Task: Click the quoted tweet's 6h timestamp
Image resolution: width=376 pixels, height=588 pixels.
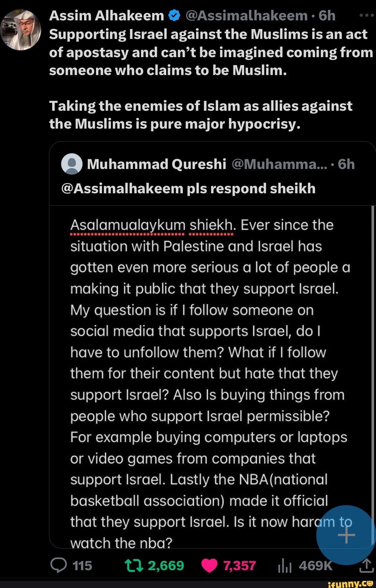Action: coord(346,164)
